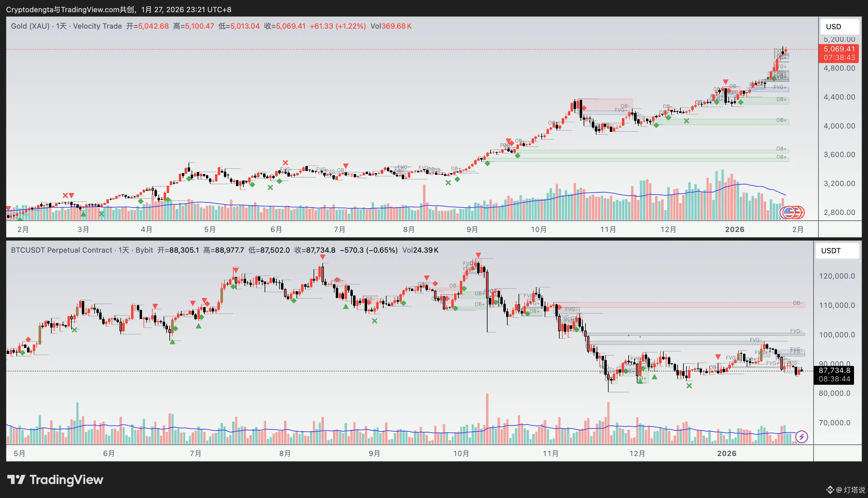Click the red down-triangle above gold January 2026 candles
This screenshot has height=498, width=868.
[725, 82]
